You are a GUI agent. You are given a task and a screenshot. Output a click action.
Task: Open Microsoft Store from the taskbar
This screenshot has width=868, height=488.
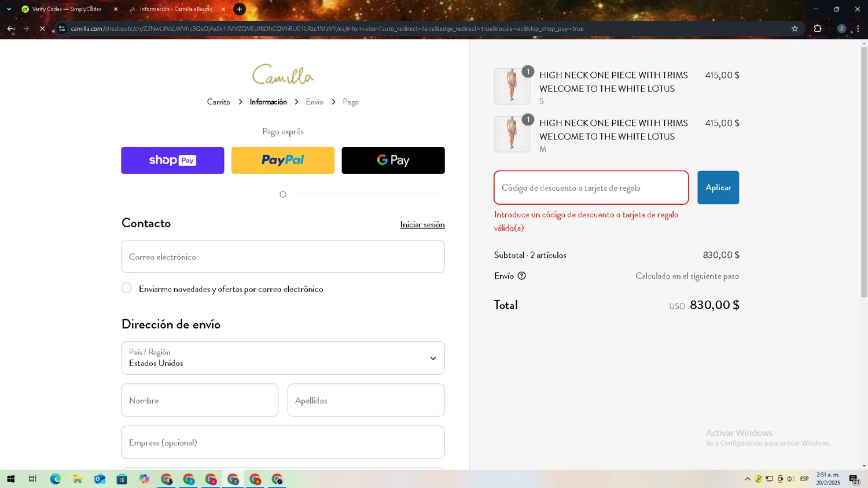coord(122,479)
